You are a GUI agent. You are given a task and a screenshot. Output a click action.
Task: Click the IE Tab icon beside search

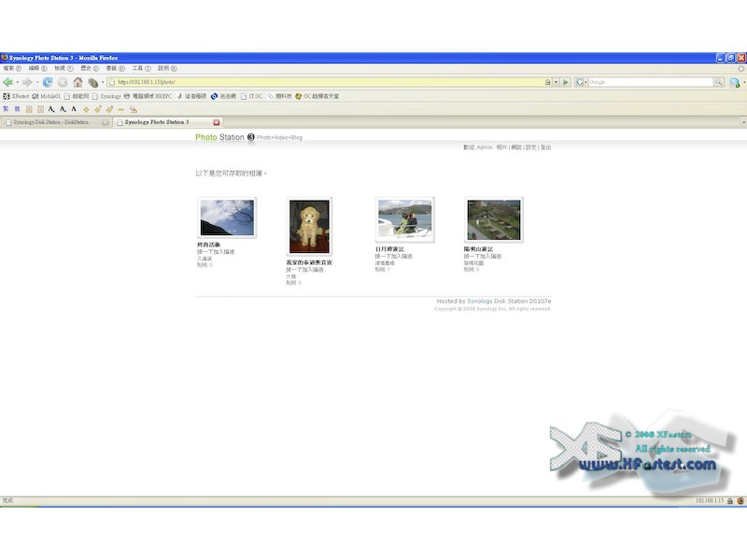pos(735,83)
